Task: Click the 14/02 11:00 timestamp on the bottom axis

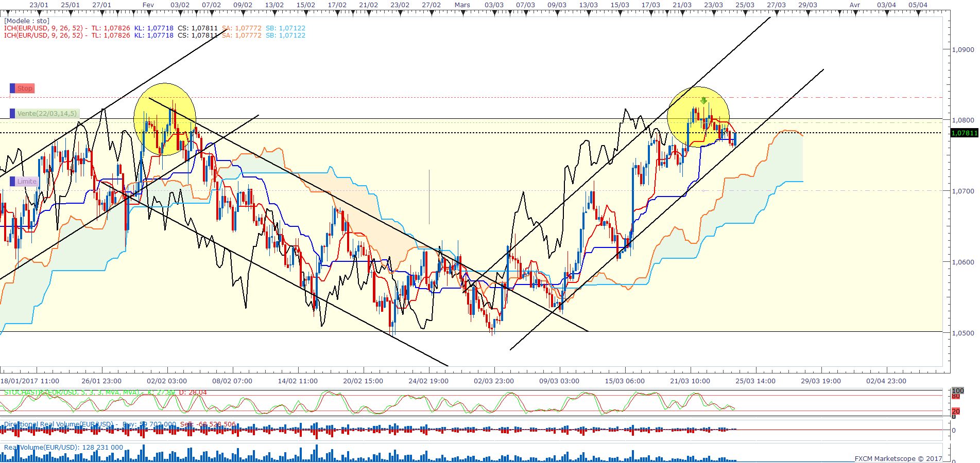Action: point(298,381)
